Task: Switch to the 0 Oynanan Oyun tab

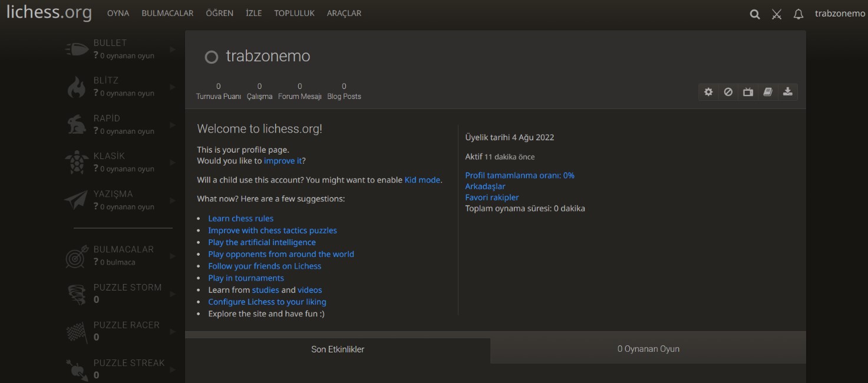Action: 648,349
